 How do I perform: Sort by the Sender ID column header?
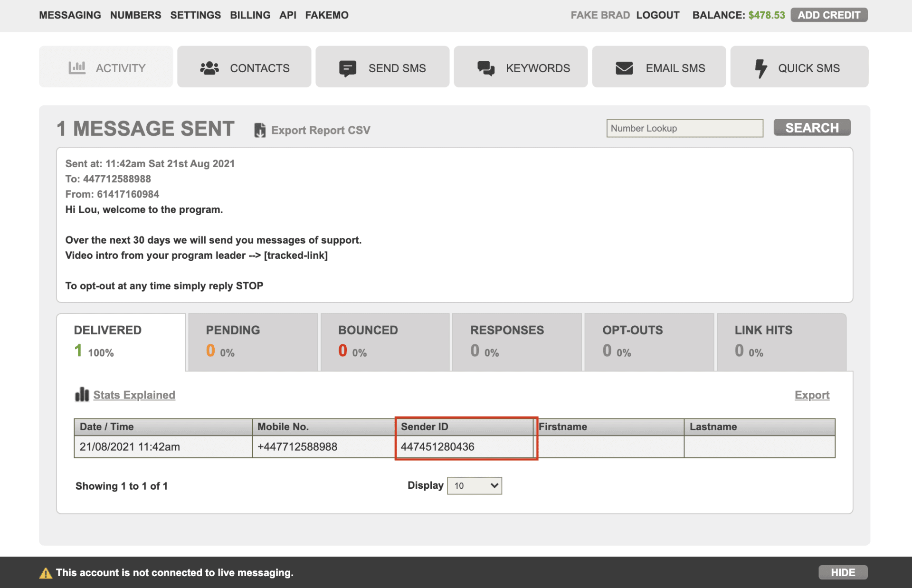465,427
